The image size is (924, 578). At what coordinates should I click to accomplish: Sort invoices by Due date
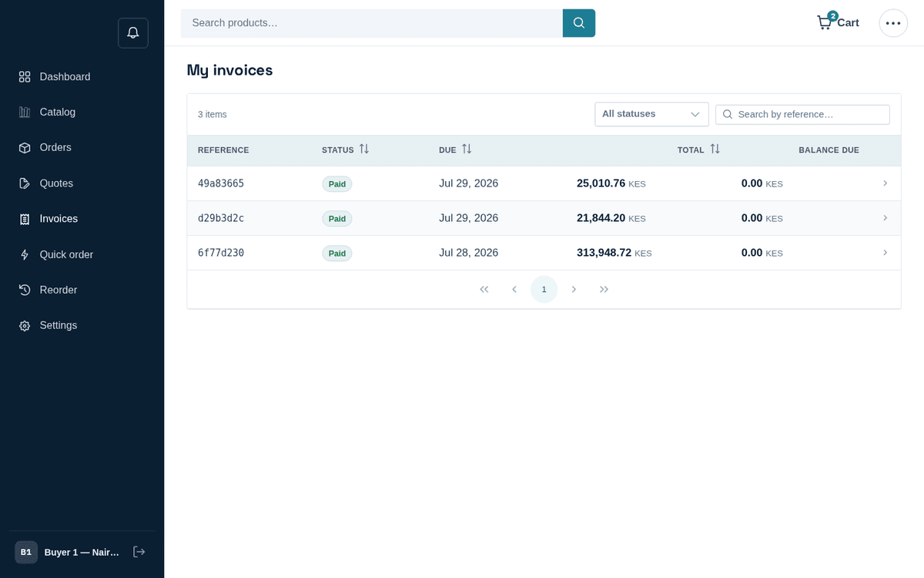(x=467, y=150)
